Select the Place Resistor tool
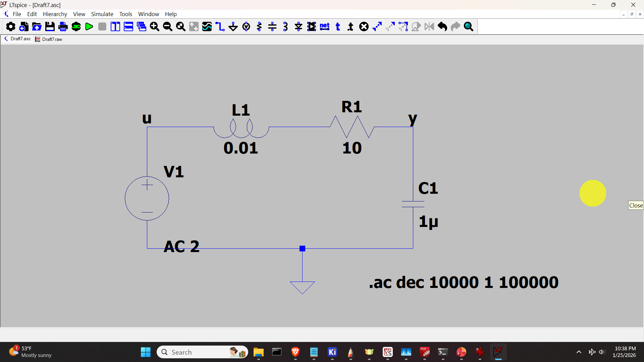 (259, 27)
